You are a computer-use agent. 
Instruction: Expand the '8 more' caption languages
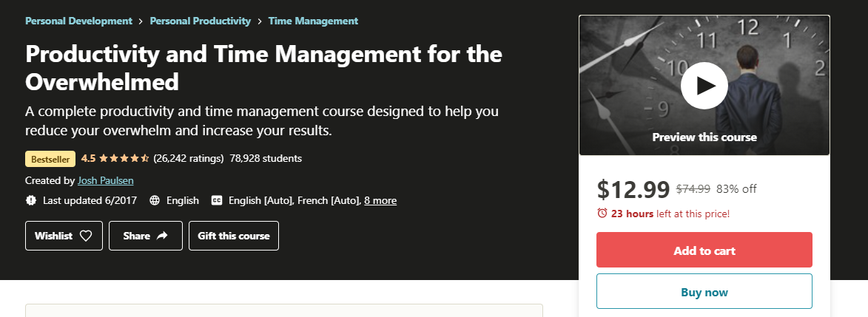[380, 200]
